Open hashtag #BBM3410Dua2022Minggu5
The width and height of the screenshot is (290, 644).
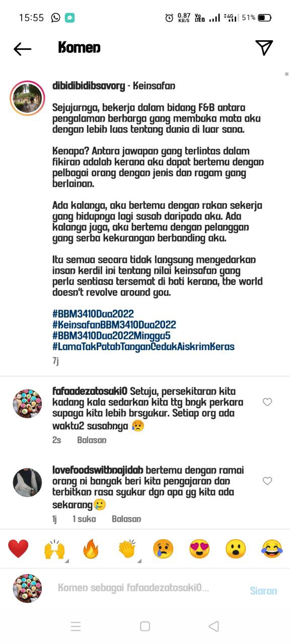pos(111,336)
